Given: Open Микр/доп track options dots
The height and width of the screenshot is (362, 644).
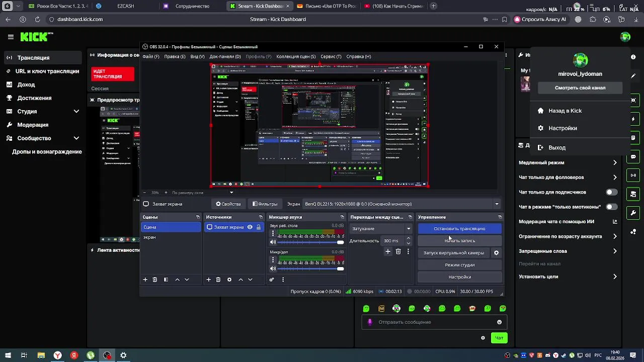Looking at the screenshot, I should click(273, 260).
